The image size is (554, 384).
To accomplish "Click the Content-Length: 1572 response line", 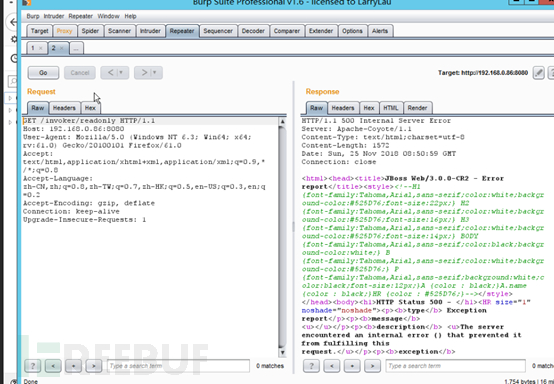I will [x=345, y=146].
